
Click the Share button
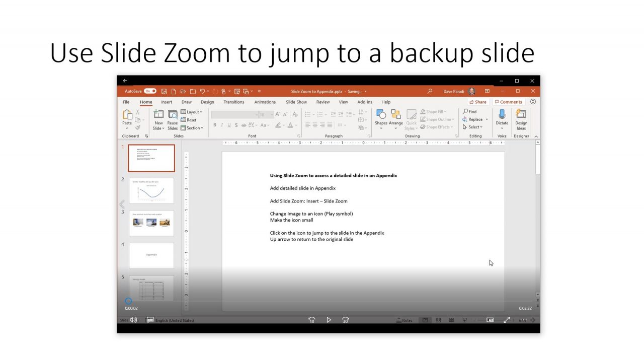[477, 101]
